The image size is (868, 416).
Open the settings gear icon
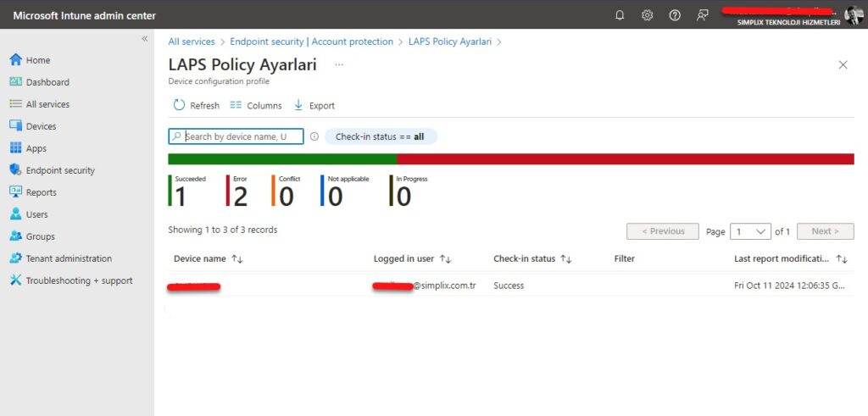point(647,15)
